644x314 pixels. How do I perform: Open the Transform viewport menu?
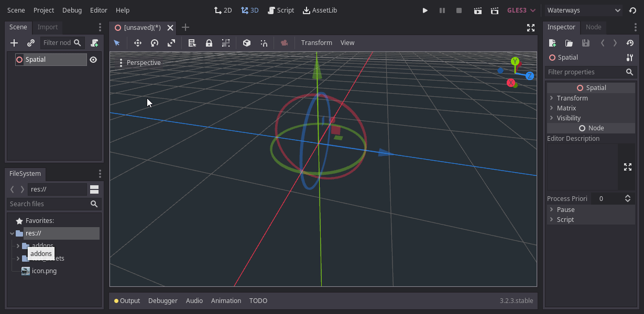[x=316, y=43]
